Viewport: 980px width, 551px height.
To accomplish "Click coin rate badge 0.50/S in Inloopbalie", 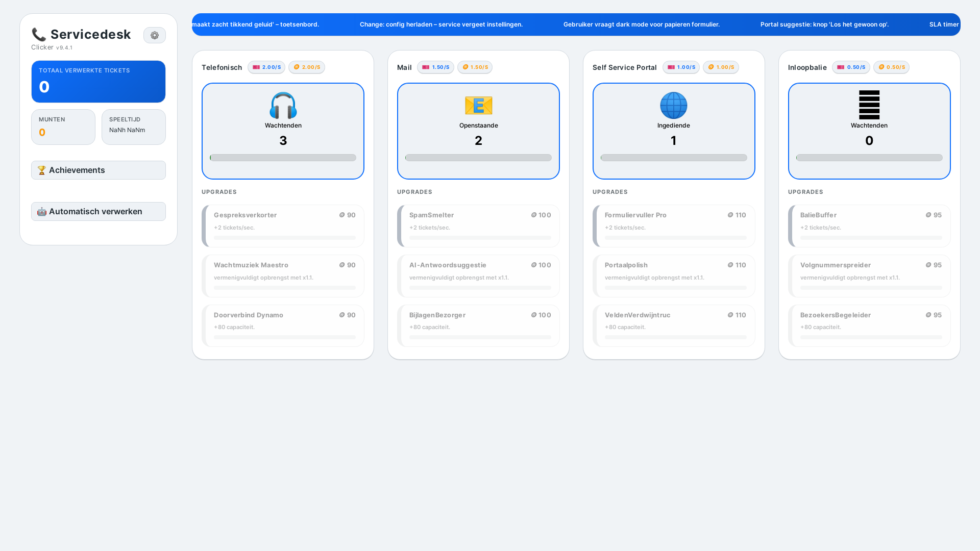I will click(891, 67).
